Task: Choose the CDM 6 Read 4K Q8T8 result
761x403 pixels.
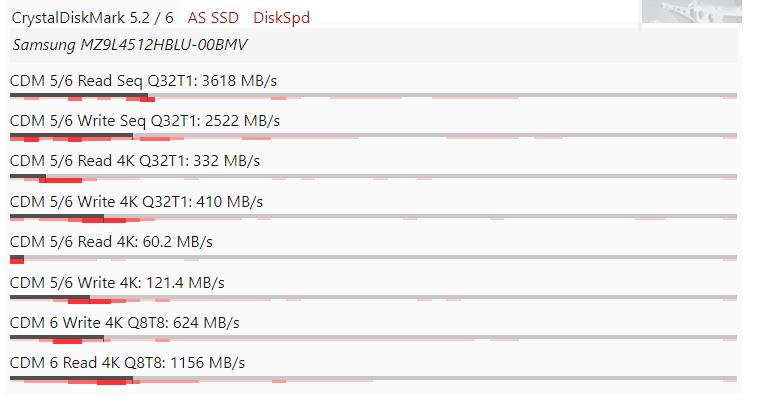Action: pos(127,362)
